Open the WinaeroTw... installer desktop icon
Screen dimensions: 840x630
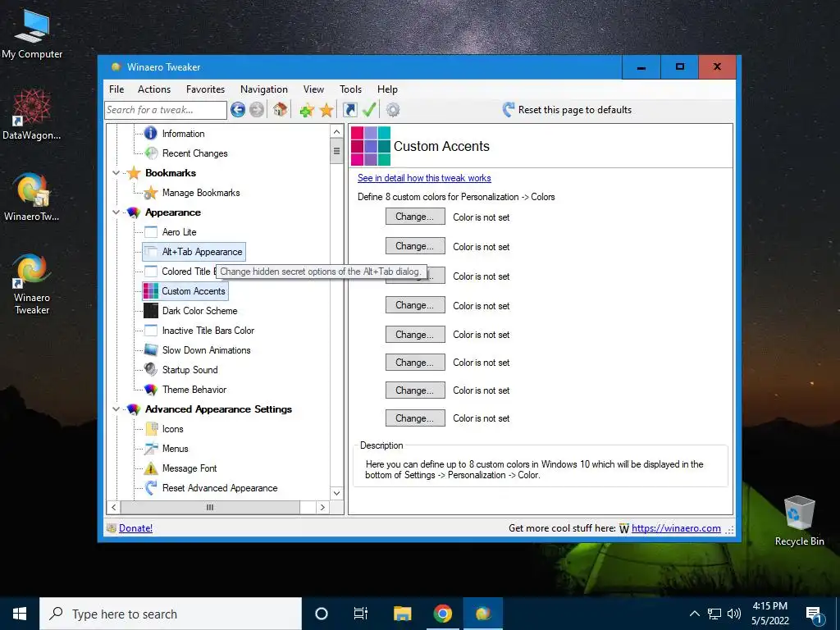(x=32, y=196)
